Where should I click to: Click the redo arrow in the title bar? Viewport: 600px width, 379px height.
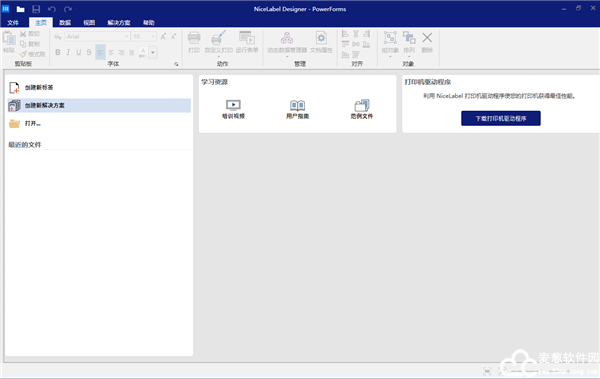68,9
